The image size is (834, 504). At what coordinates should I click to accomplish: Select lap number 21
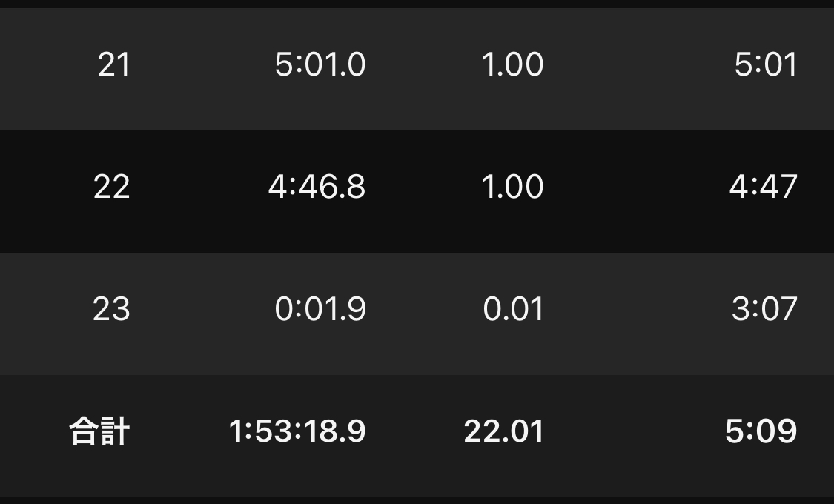[114, 65]
